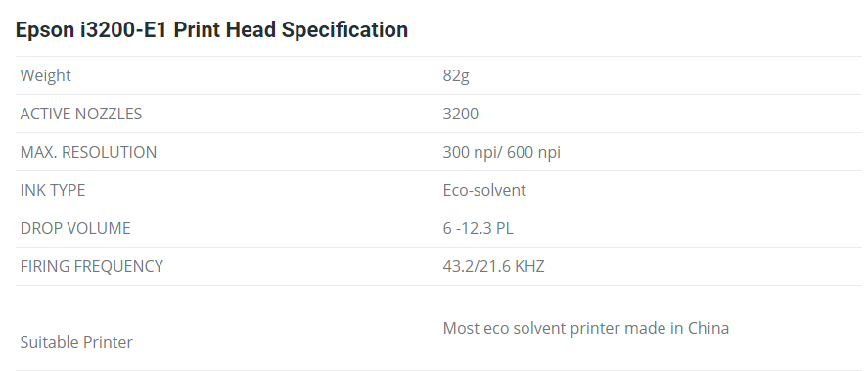
Task: Select the Weight row label
Action: pyautogui.click(x=45, y=75)
